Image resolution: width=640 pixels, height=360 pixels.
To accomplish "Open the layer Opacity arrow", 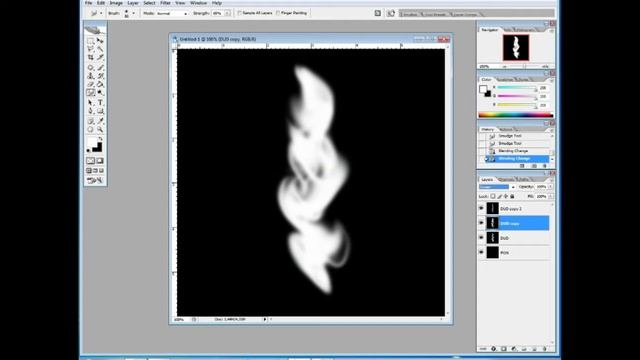I will point(550,187).
